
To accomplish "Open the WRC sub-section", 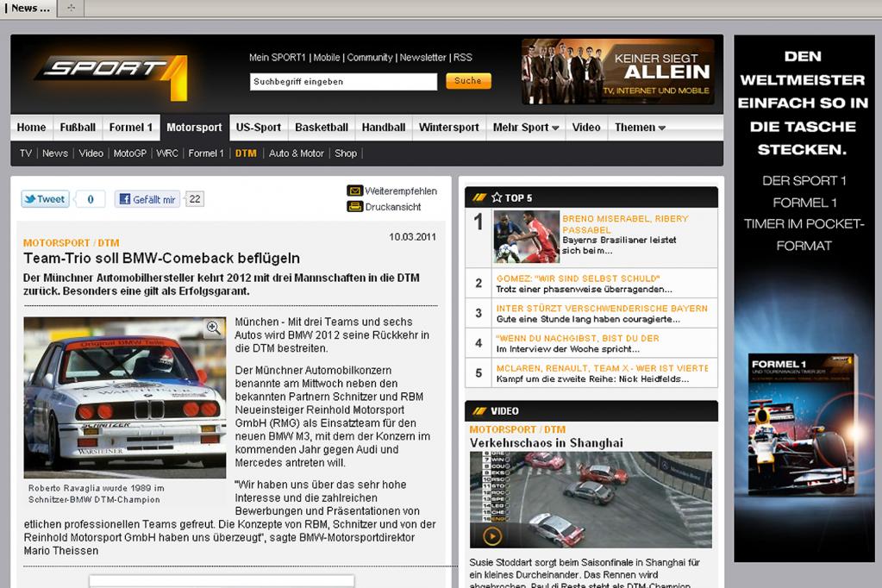I will click(167, 153).
